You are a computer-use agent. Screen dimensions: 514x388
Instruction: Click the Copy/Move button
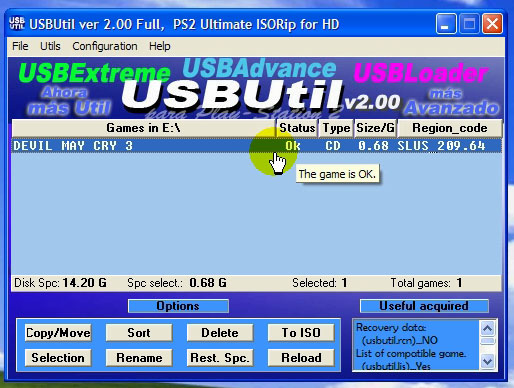58,333
